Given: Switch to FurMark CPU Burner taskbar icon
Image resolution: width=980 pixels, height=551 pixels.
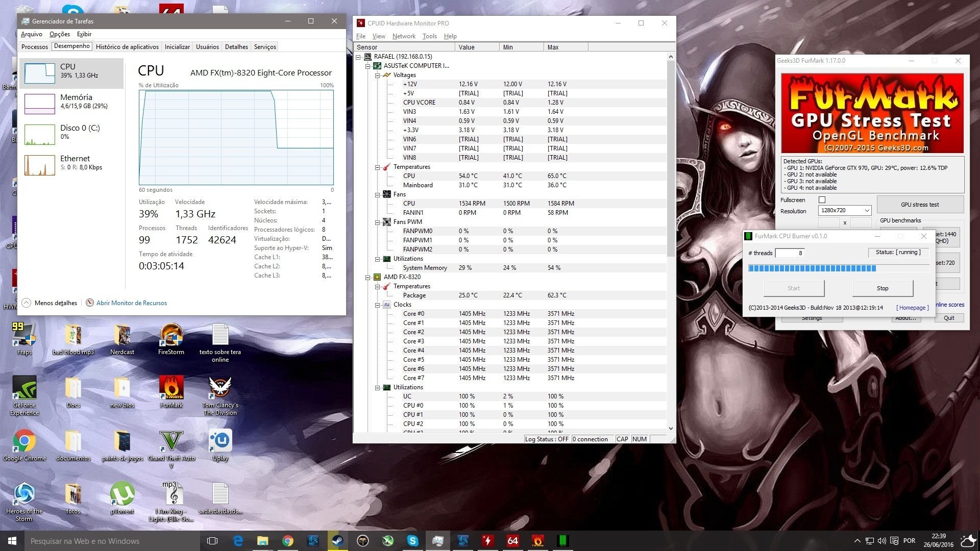Looking at the screenshot, I should point(562,541).
